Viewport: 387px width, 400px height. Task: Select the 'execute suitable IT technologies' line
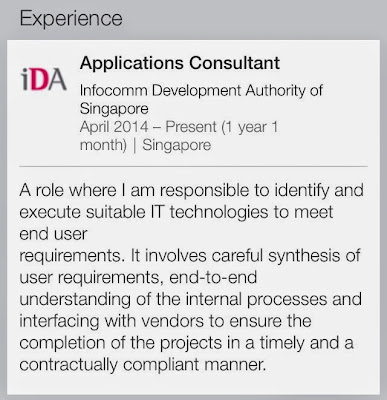click(176, 212)
